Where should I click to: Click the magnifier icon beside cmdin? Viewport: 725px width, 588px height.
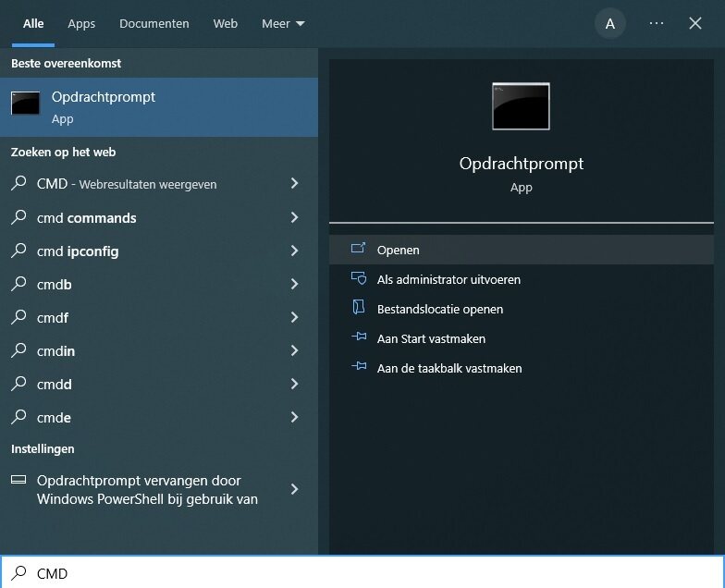tap(18, 349)
